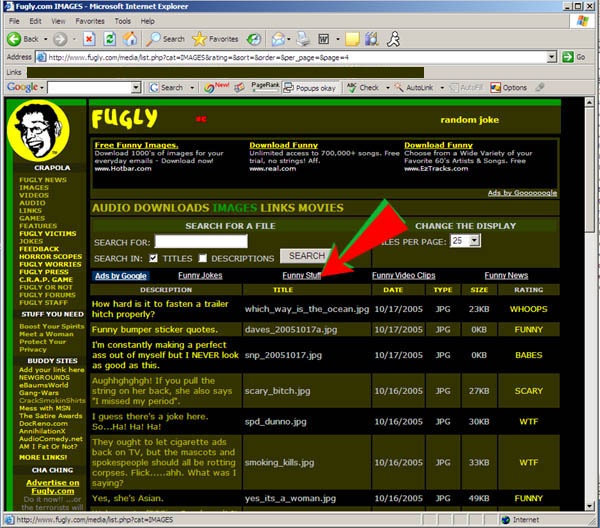Click the Research books icon

pos(372,39)
